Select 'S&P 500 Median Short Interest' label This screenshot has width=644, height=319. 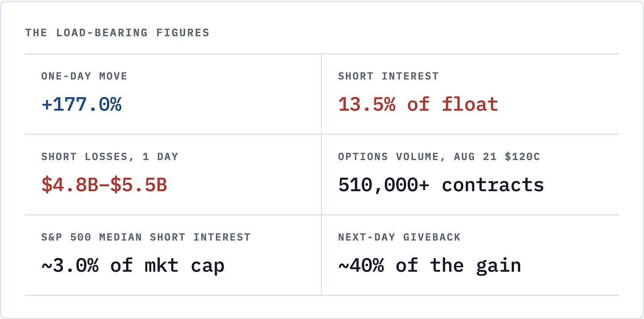146,237
